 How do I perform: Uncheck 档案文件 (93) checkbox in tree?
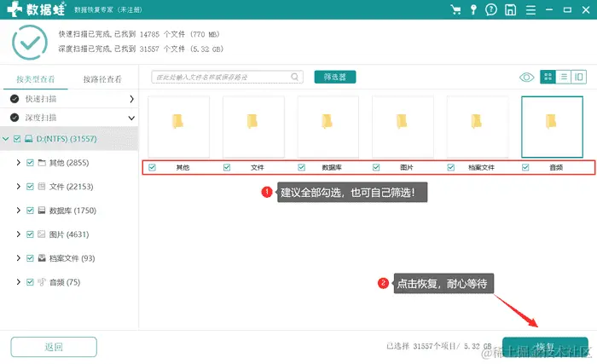30,258
